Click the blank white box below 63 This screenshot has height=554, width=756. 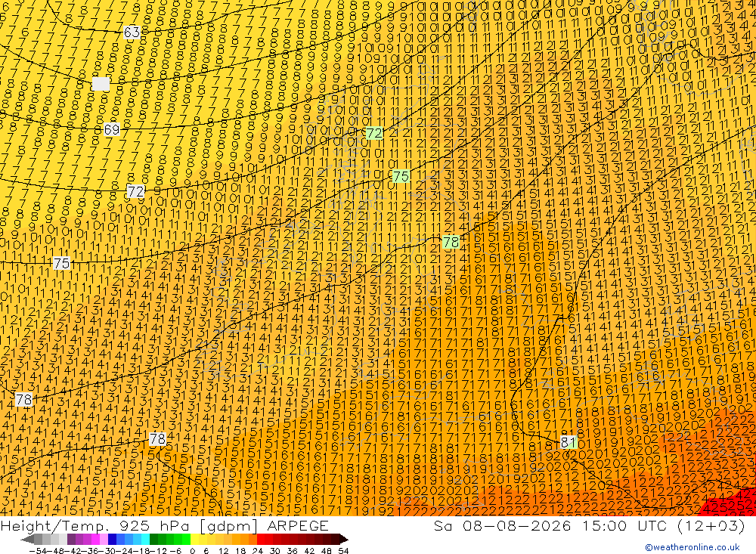[101, 84]
